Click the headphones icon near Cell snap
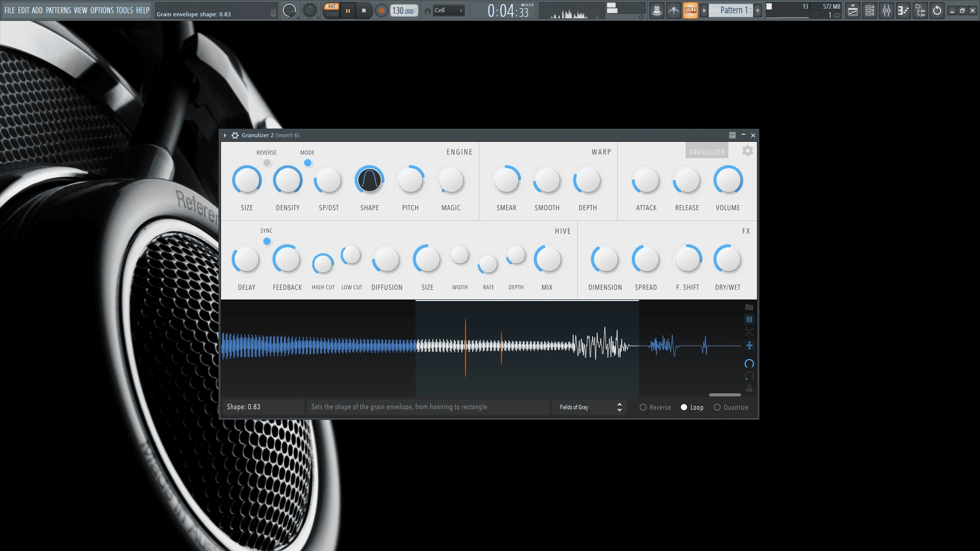Image resolution: width=980 pixels, height=551 pixels. tap(428, 11)
